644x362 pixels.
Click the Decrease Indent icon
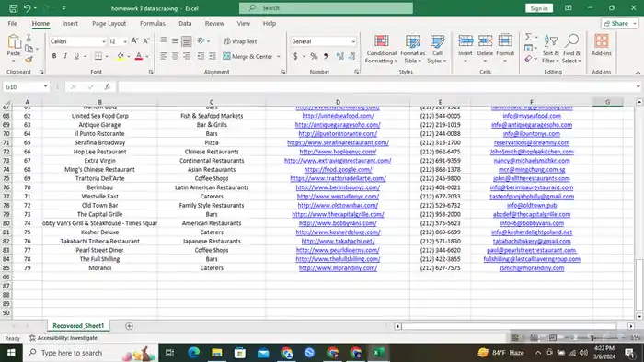(x=201, y=56)
